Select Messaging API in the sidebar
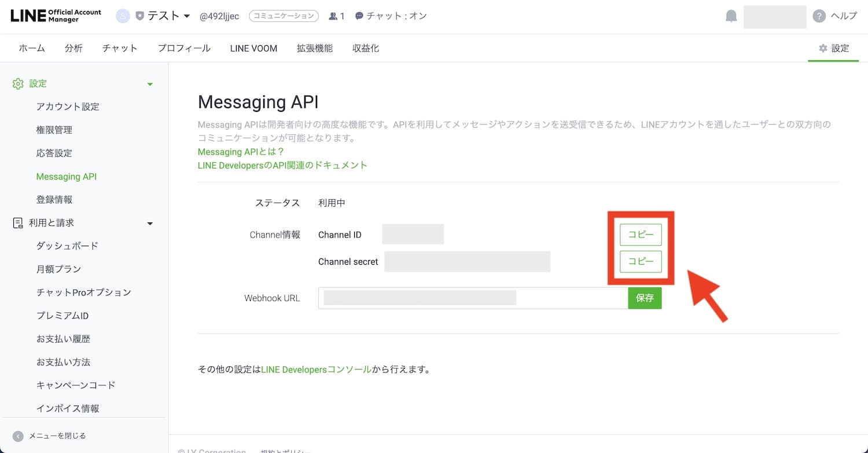Screen dimensions: 868x453 tap(67, 176)
